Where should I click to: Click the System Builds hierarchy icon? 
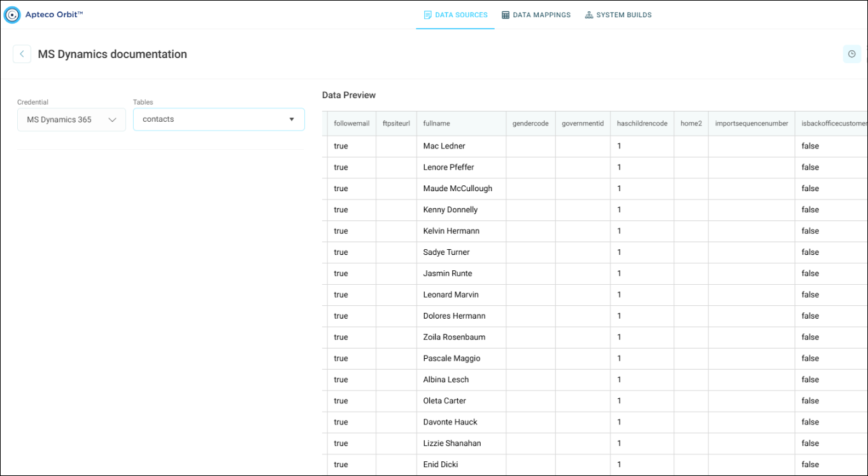(589, 15)
